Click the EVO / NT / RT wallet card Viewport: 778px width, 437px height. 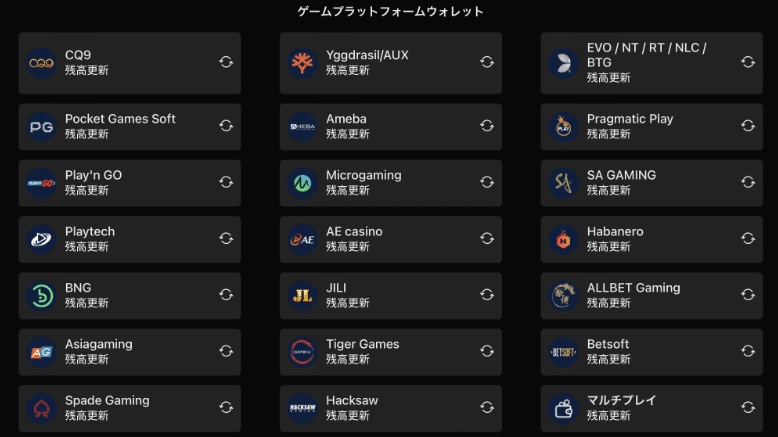[x=652, y=63]
